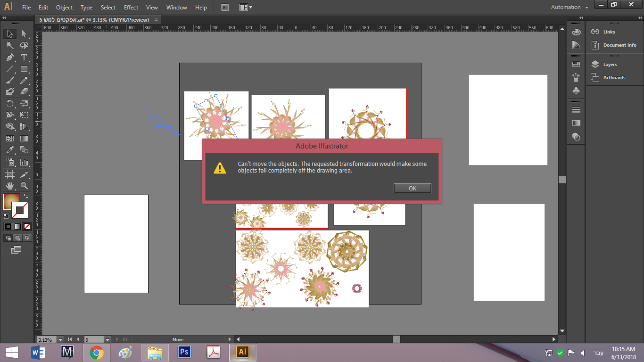
Task: Open the Effect menu
Action: pos(131,8)
